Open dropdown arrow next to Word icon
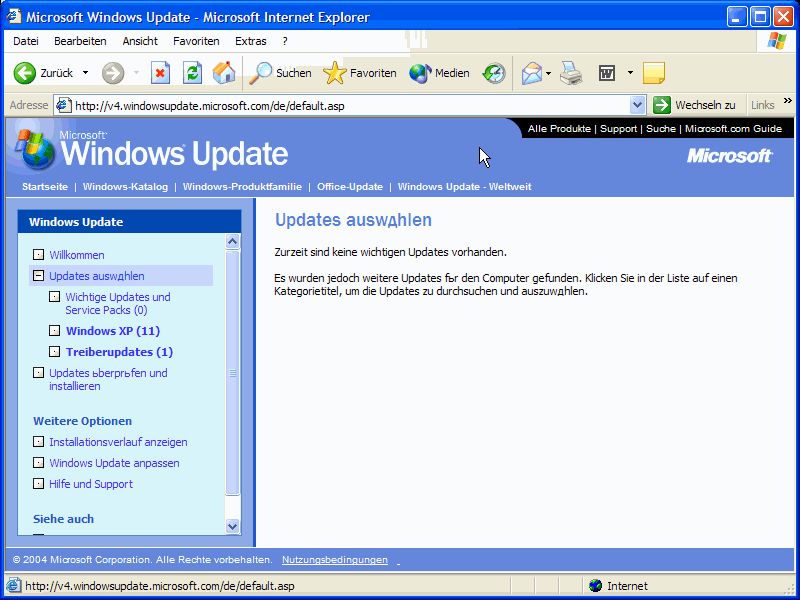This screenshot has width=800, height=600. click(630, 73)
